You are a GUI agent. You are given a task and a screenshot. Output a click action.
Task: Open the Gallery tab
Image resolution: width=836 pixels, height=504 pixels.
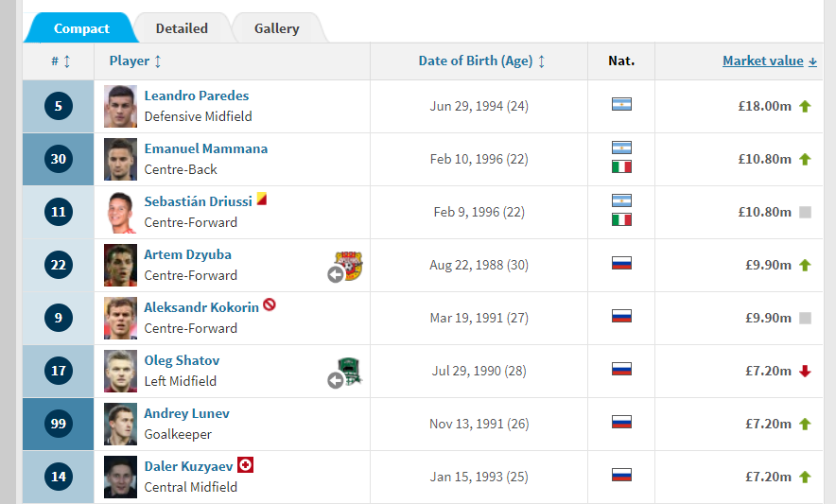tap(276, 28)
